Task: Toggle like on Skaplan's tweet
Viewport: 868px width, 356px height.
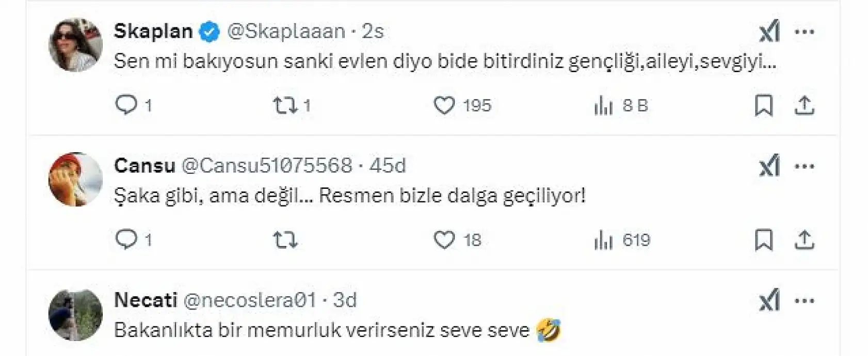Action: tap(446, 106)
